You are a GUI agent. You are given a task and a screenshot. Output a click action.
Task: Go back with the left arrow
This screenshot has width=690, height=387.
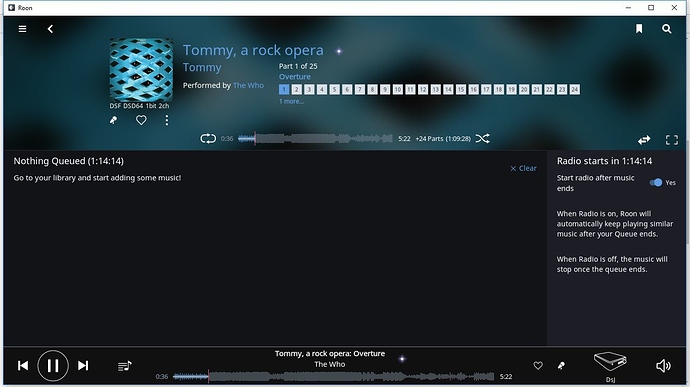point(50,29)
